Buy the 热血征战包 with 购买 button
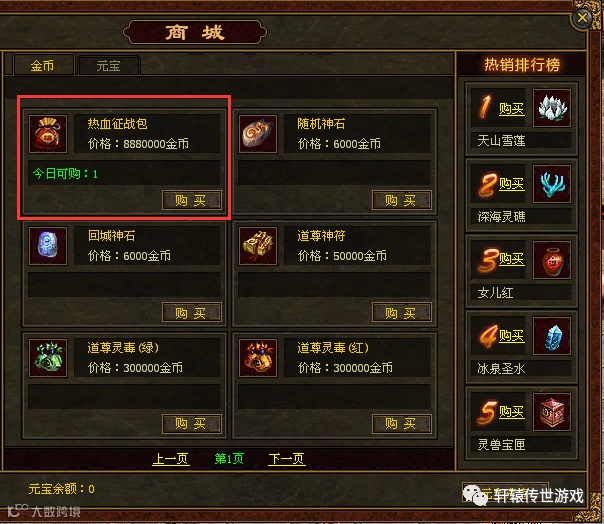This screenshot has height=524, width=604. (191, 200)
